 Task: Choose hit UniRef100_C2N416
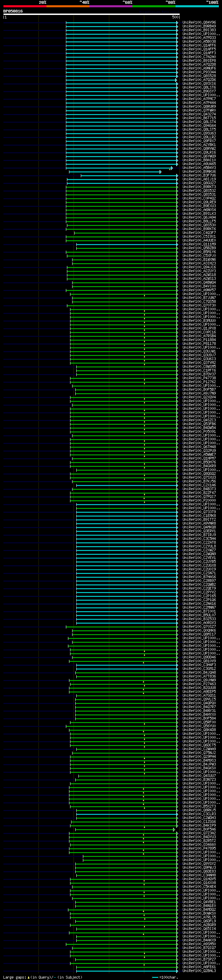click(x=199, y=604)
